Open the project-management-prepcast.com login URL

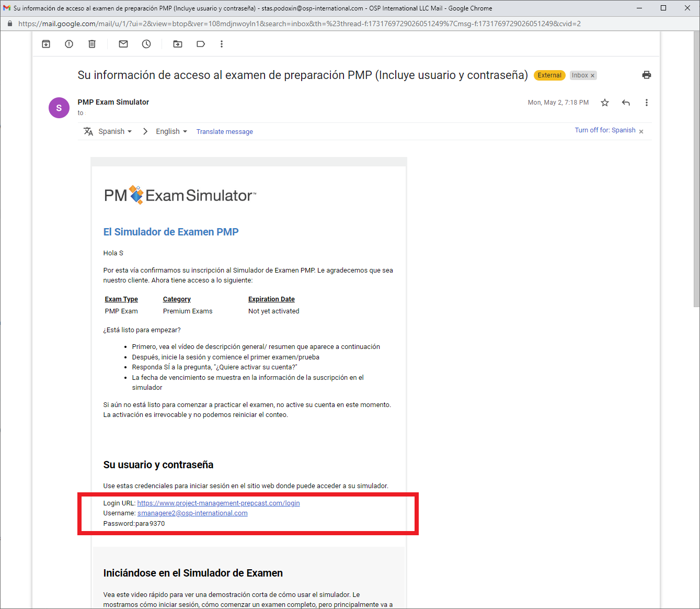(219, 503)
